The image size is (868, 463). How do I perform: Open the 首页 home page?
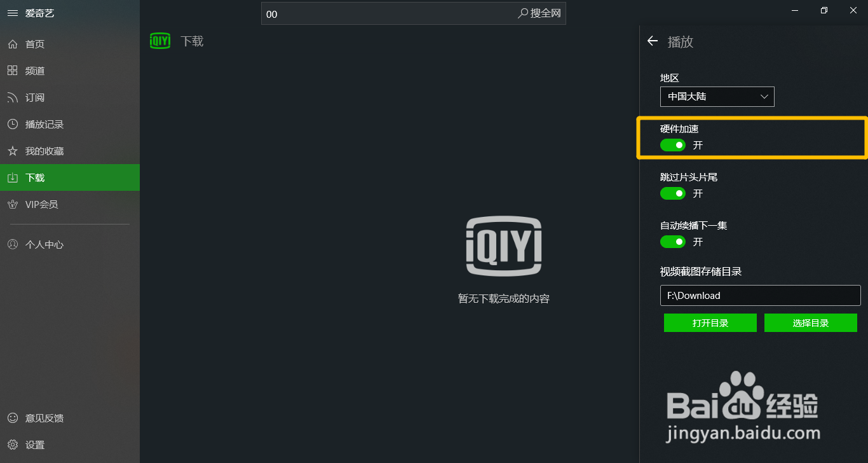point(34,44)
